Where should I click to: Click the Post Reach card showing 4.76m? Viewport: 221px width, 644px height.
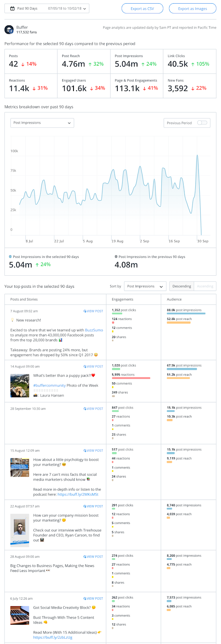tap(84, 61)
